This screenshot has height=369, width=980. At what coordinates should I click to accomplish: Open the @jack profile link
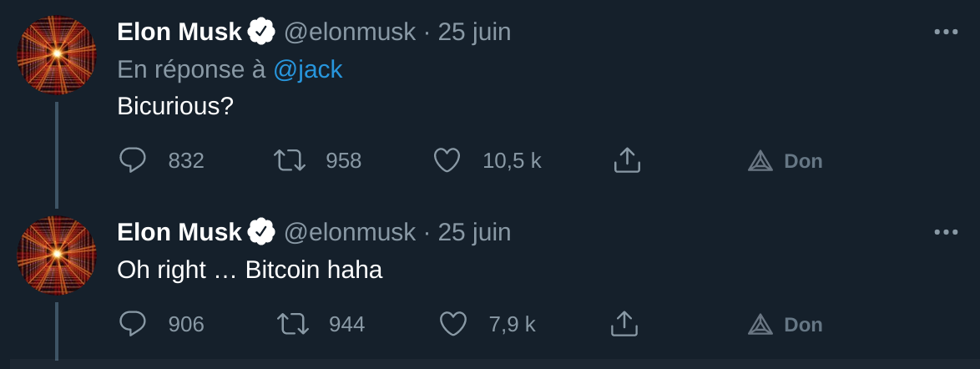point(308,69)
